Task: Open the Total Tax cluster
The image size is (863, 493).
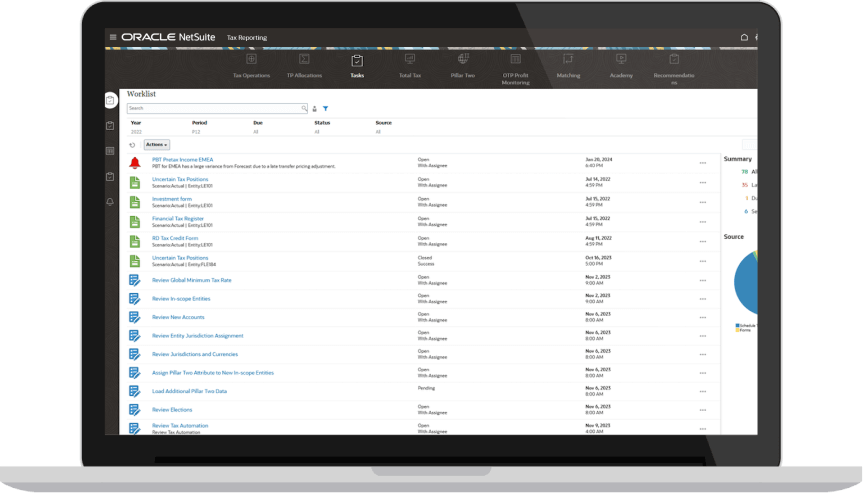Action: click(410, 66)
